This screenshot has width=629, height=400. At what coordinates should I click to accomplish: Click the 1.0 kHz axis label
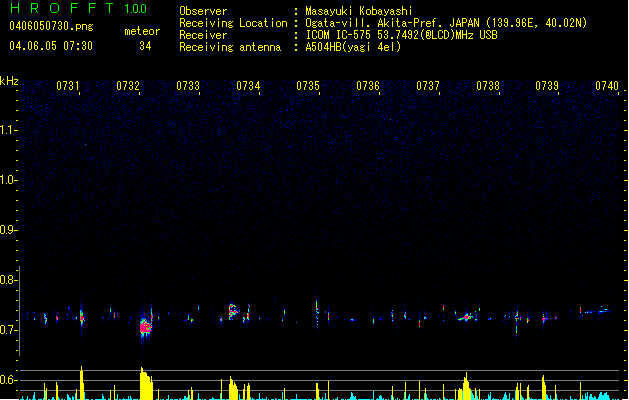click(x=8, y=180)
